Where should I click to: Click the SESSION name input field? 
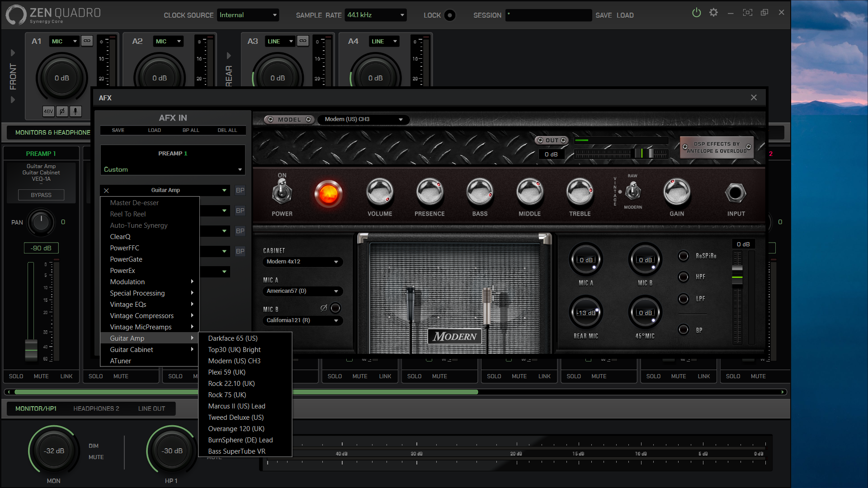tap(548, 15)
